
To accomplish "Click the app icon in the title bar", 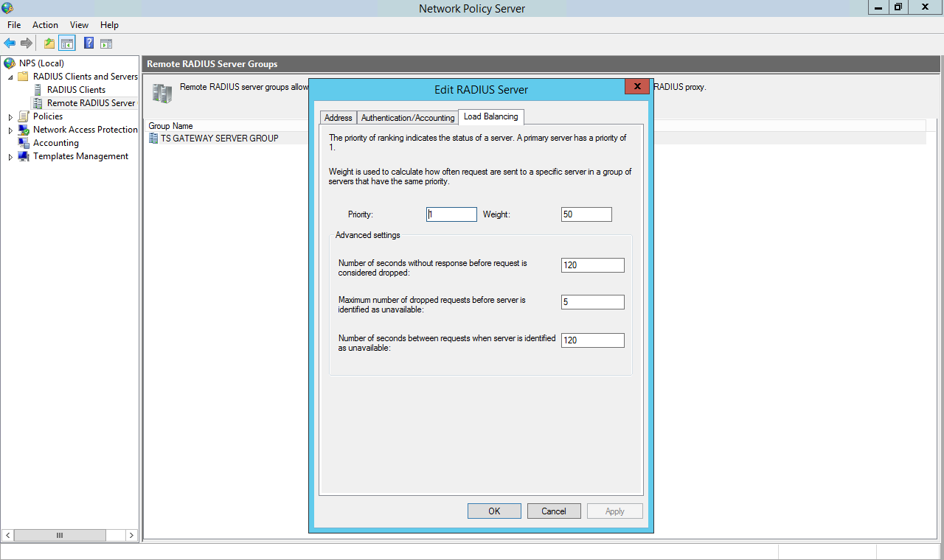I will 7,8.
